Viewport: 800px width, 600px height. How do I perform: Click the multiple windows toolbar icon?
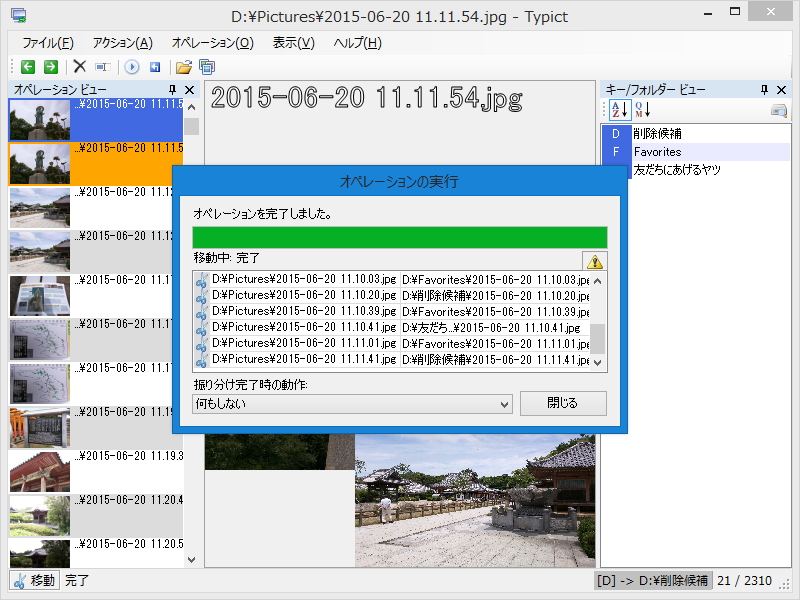click(207, 67)
